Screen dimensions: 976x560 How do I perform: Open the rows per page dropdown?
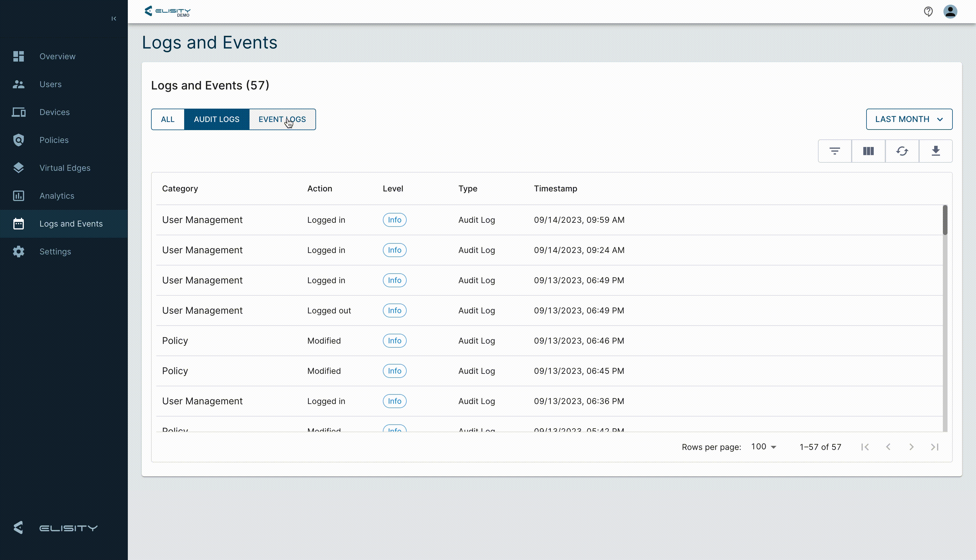(764, 446)
